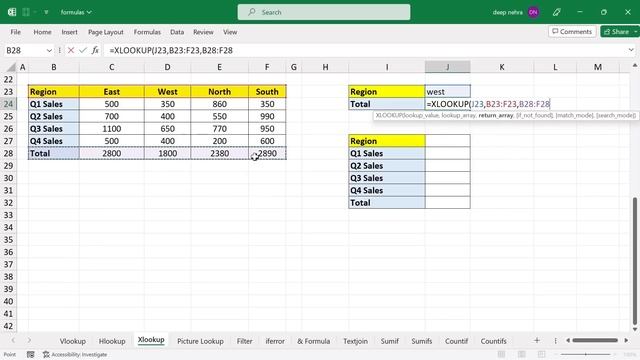Open the Sumif sheet tab

[389, 341]
